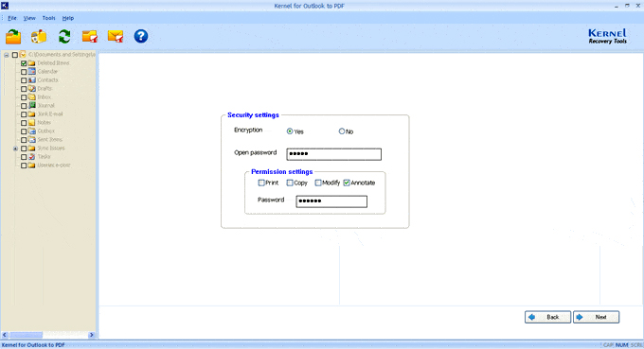
Task: Check the Calendar folder checkbox
Action: pyautogui.click(x=24, y=72)
